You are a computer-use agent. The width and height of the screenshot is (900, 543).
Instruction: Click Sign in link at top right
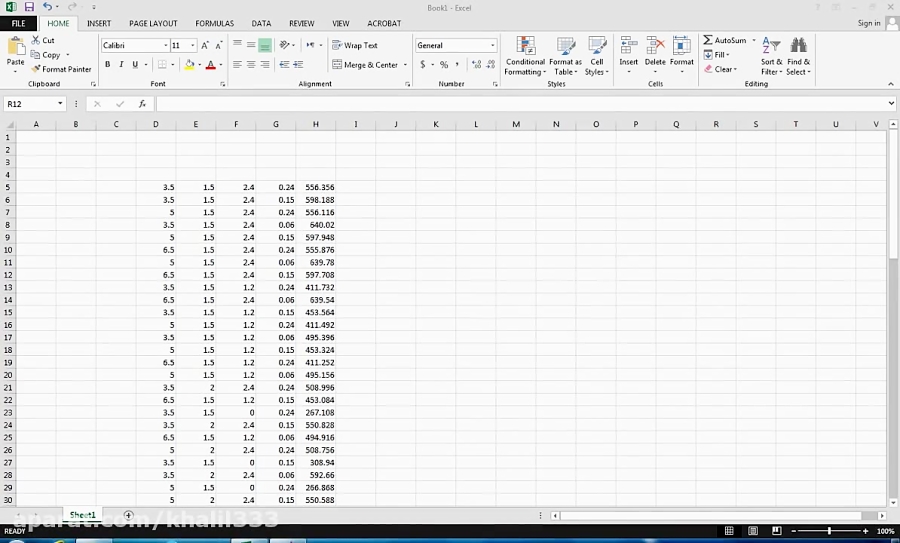click(868, 23)
